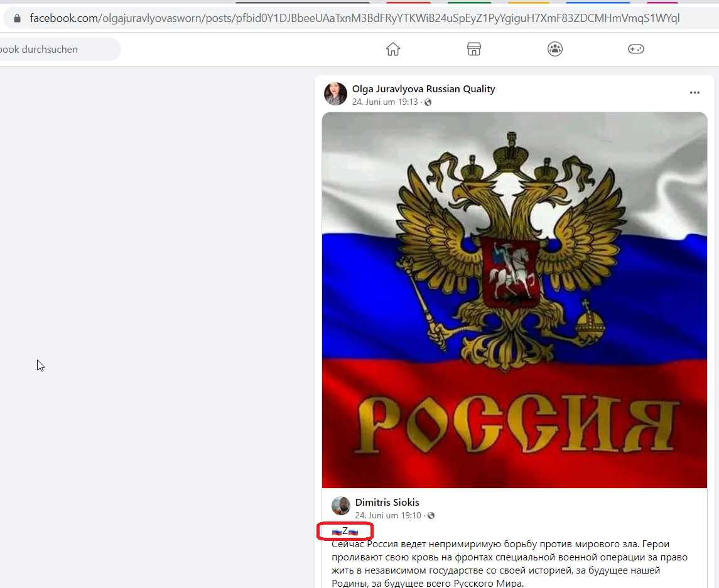Image resolution: width=719 pixels, height=588 pixels.
Task: Open the Groups icon
Action: pos(555,49)
